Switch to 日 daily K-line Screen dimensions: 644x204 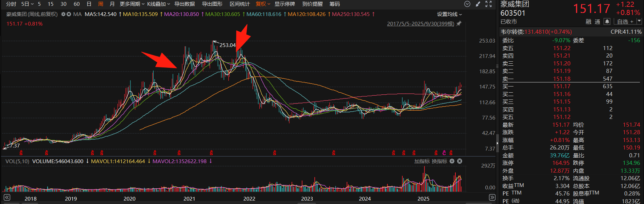click(89, 4)
